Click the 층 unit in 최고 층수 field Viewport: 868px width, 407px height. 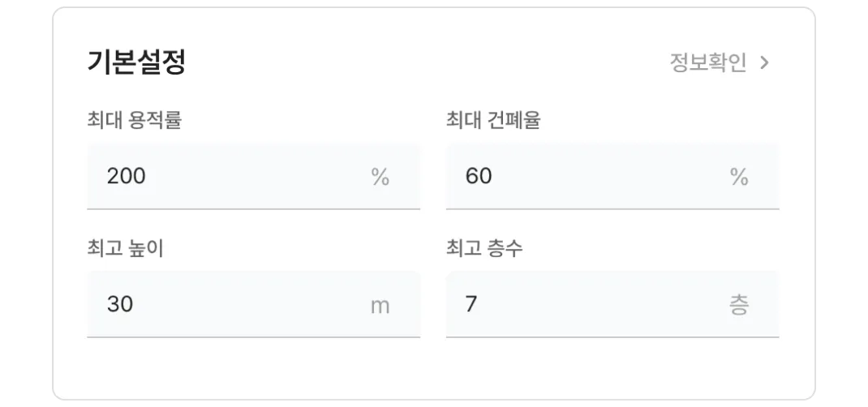click(739, 305)
